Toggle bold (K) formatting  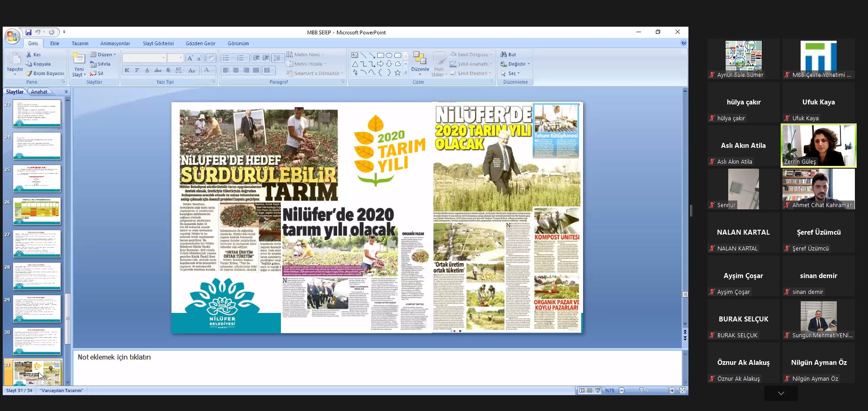point(127,70)
